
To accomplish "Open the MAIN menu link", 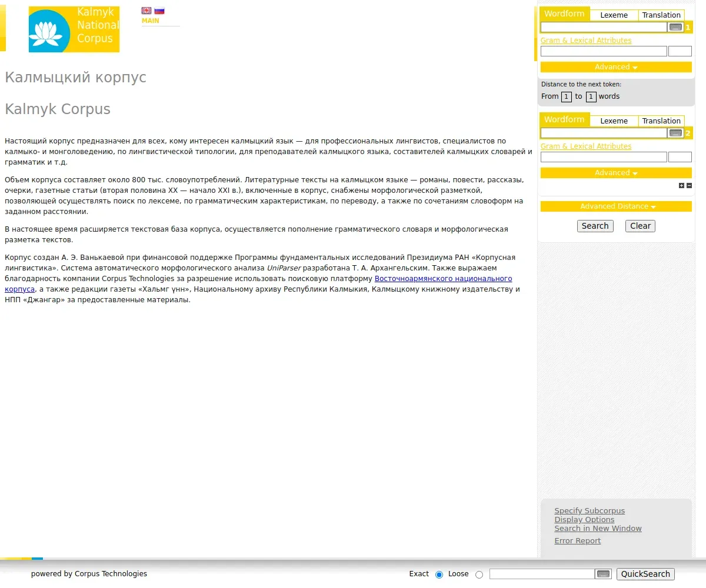I will point(151,21).
